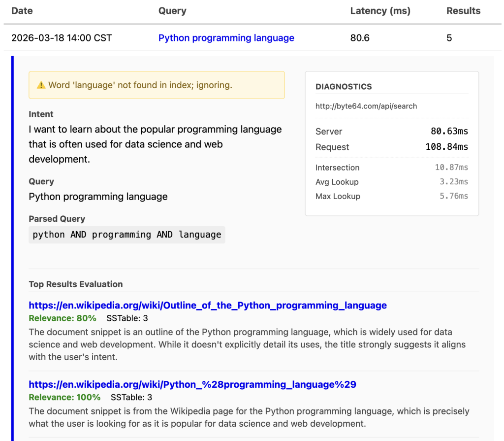
Task: Click the 'Relevance: 100%' label
Action: tap(64, 397)
